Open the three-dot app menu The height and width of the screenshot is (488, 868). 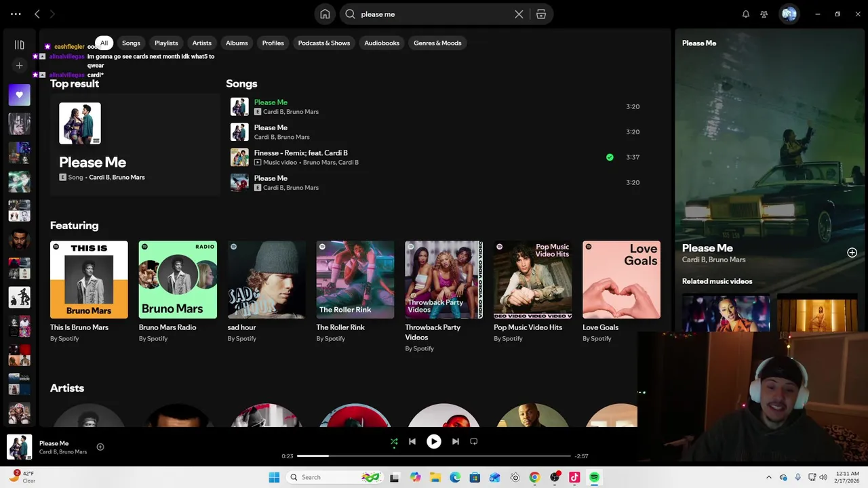16,14
